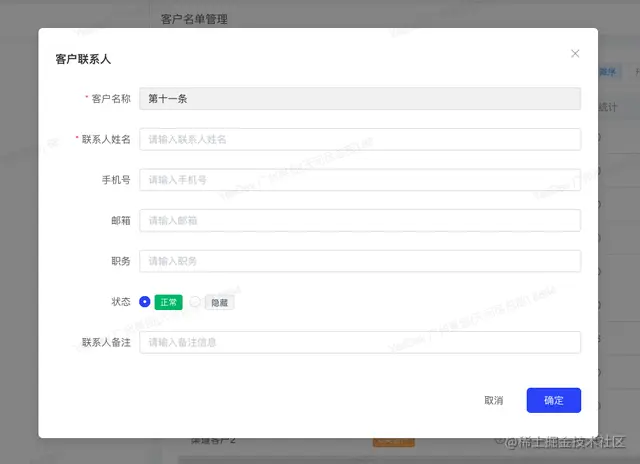Click the 状态 label
The image size is (640, 464).
coord(121,302)
